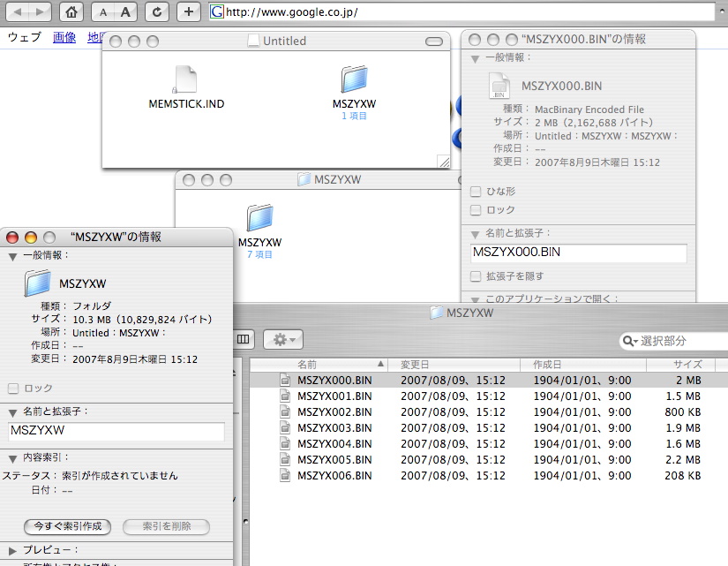The image size is (728, 566).
Task: Collapse 名前と拡張子 section in BIN info window
Action: tap(475, 234)
